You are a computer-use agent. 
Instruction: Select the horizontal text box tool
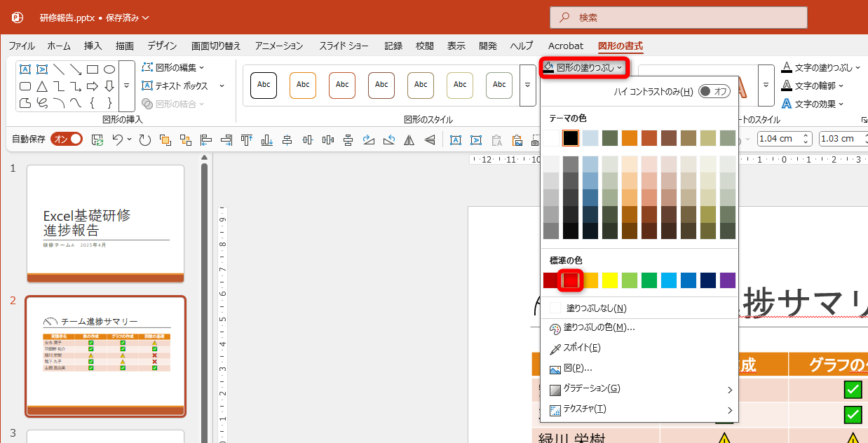click(25, 69)
